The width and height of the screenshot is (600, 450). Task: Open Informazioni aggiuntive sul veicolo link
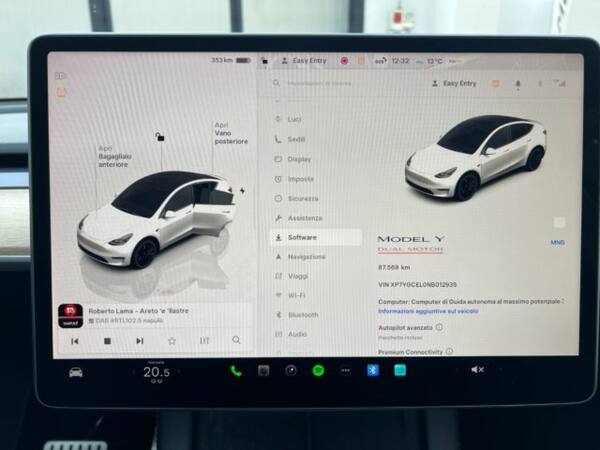pos(427,310)
